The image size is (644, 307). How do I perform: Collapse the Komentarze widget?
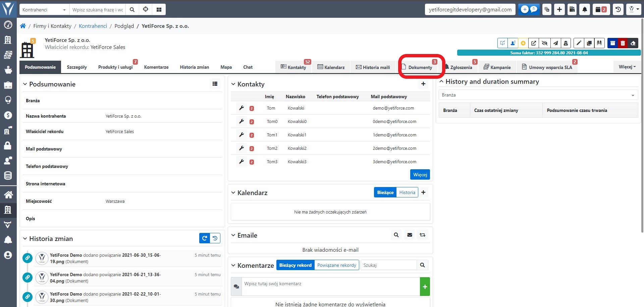pyautogui.click(x=233, y=265)
